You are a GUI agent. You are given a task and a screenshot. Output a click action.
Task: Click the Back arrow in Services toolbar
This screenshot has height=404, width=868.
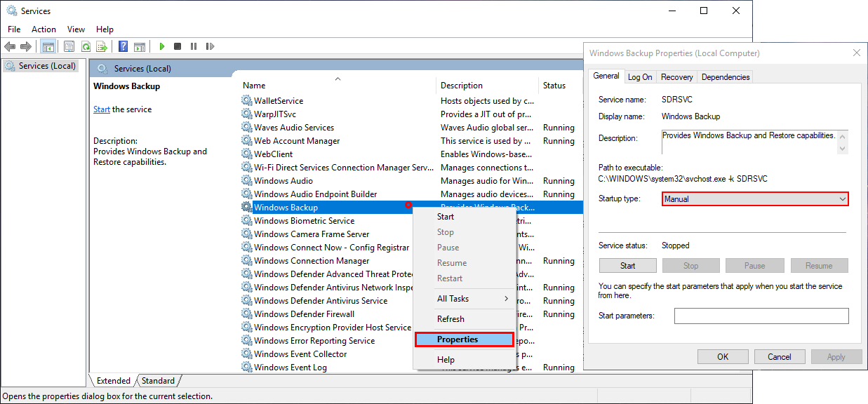click(x=9, y=46)
